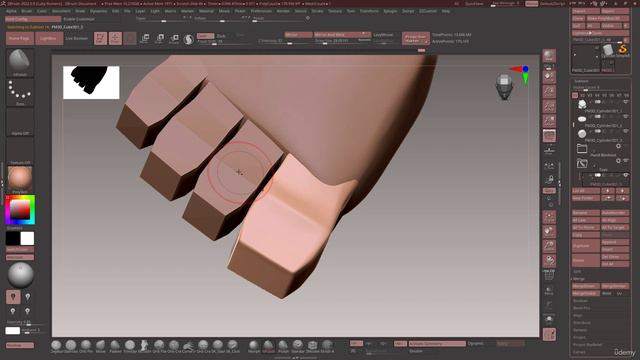Expand the Align section

point(578,316)
